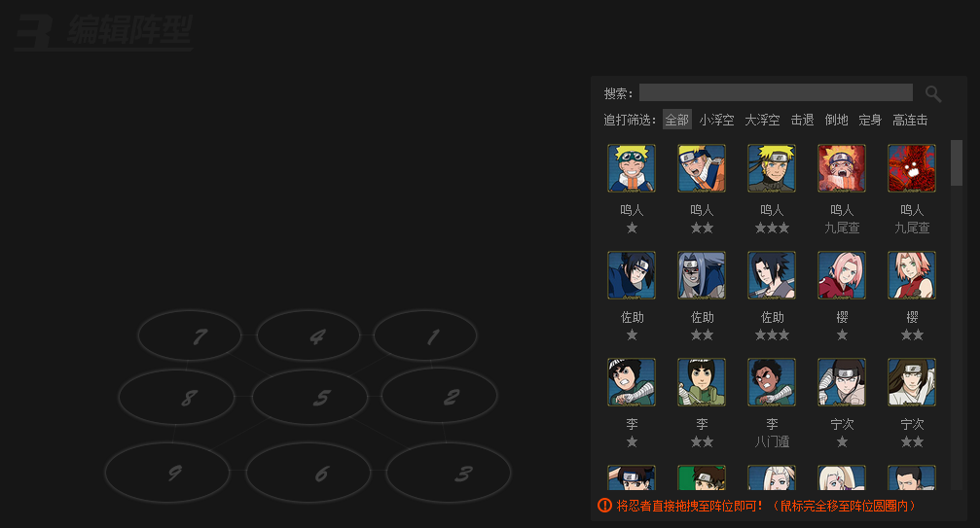Select the one-star 鸣人 ninja portrait
This screenshot has height=528, width=980.
632,168
